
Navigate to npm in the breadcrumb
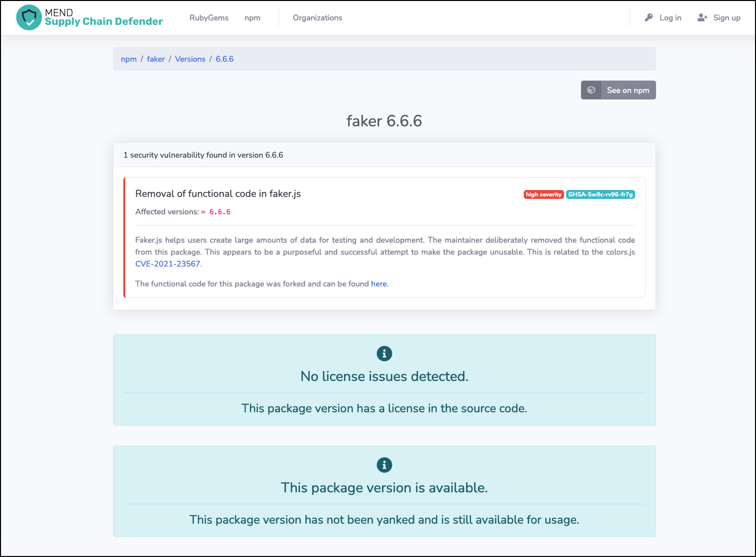click(128, 59)
